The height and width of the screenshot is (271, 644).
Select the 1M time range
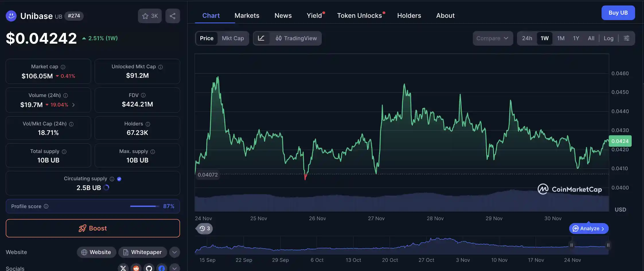tap(561, 38)
